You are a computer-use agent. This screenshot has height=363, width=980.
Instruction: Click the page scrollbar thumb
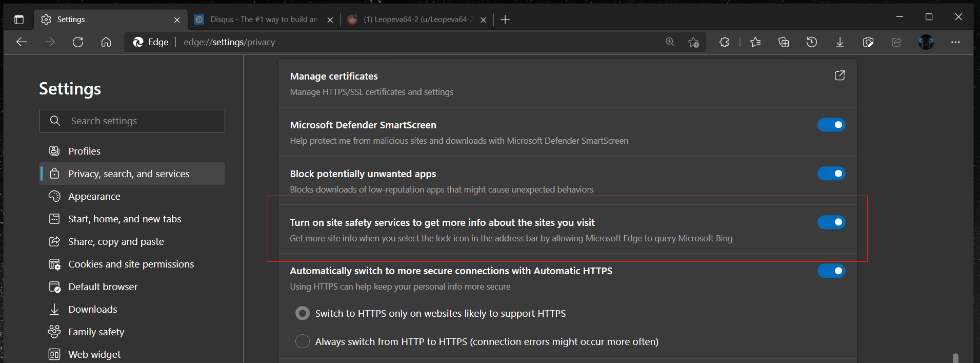[x=955, y=358]
